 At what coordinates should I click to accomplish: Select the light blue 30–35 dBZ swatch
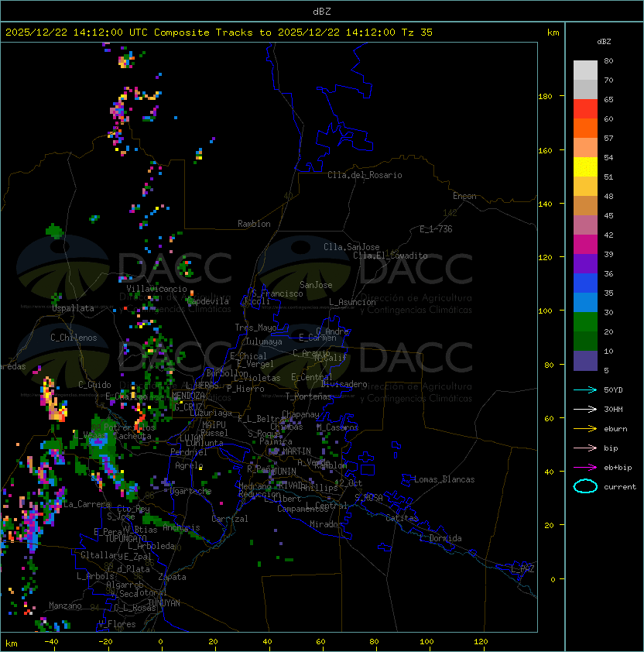point(585,303)
